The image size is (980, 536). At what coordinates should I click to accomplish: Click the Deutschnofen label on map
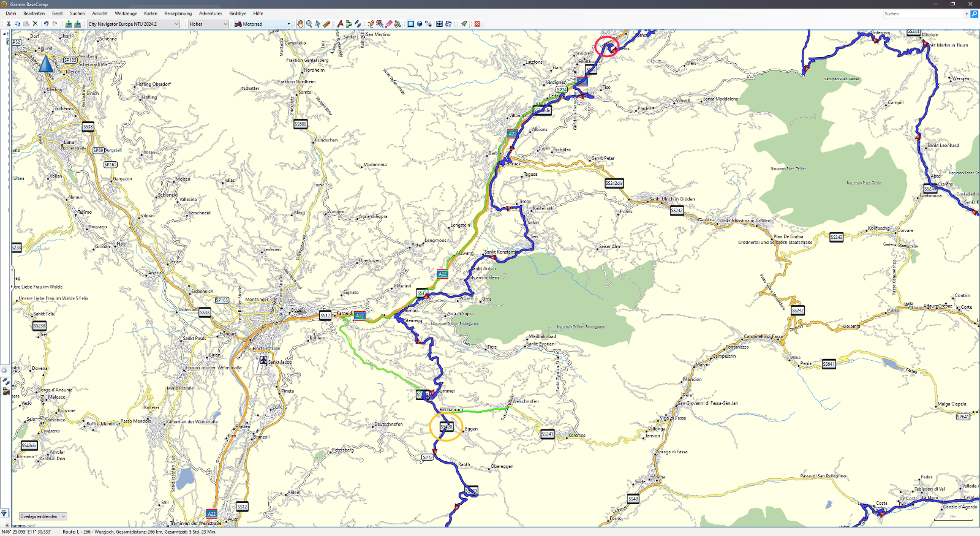tap(388, 424)
